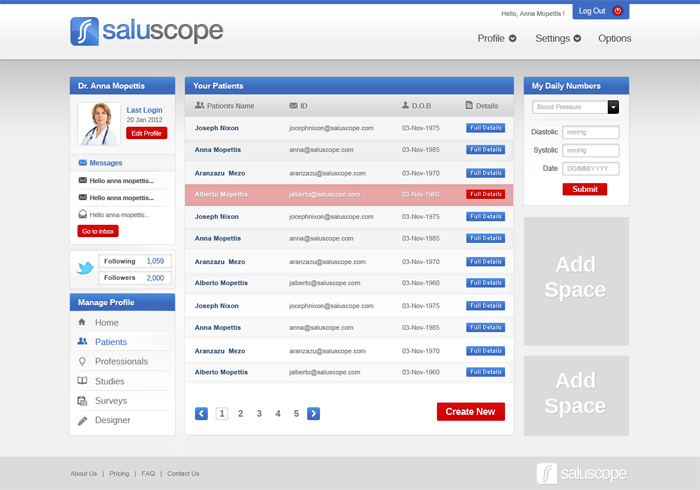This screenshot has height=490, width=700.
Task: Click the Log Out button
Action: [601, 11]
